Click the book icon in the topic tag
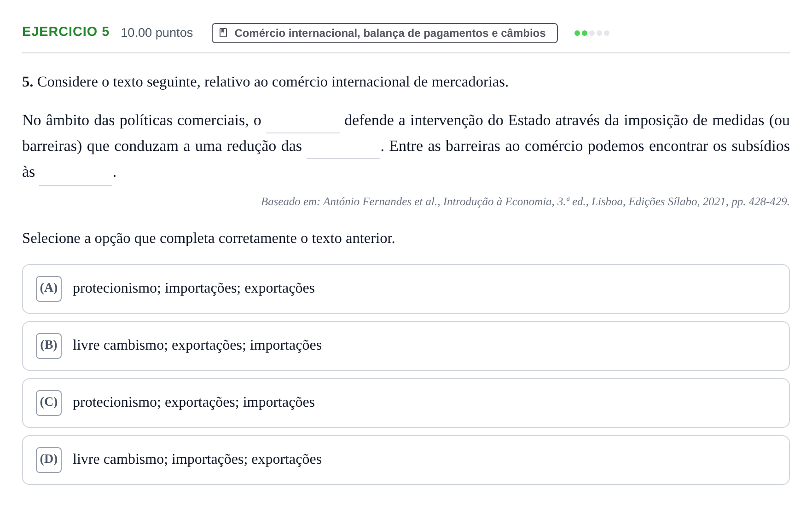This screenshot has height=507, width=812. point(223,33)
